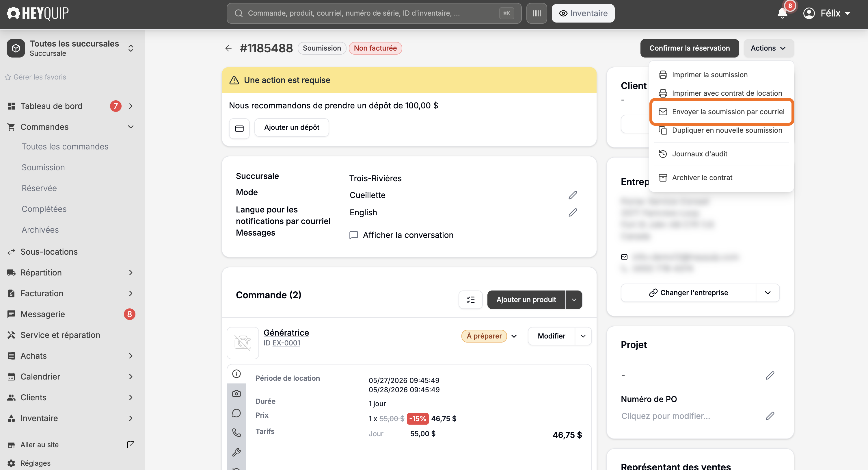Screen dimensions: 868x470
Task: Open inventory ID EX-0001 link
Action: 286,343
